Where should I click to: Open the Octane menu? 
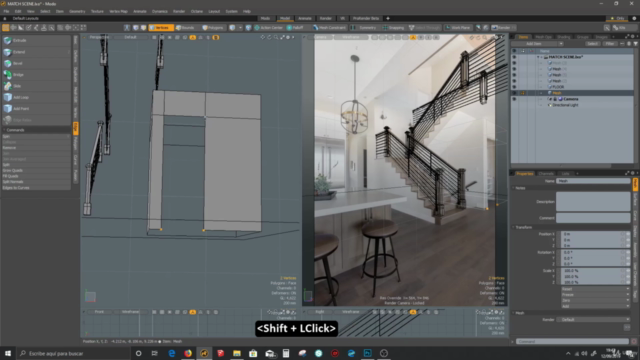197,11
